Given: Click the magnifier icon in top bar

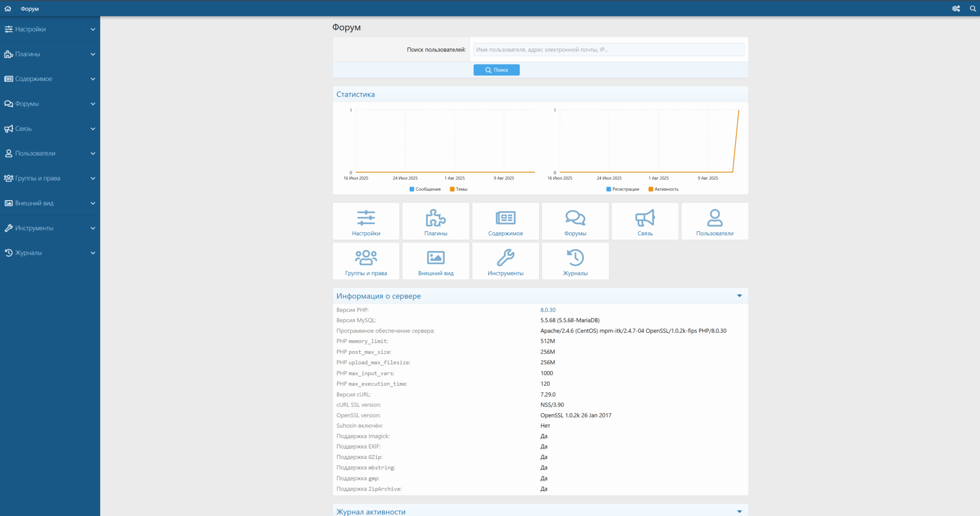Looking at the screenshot, I should [973, 9].
